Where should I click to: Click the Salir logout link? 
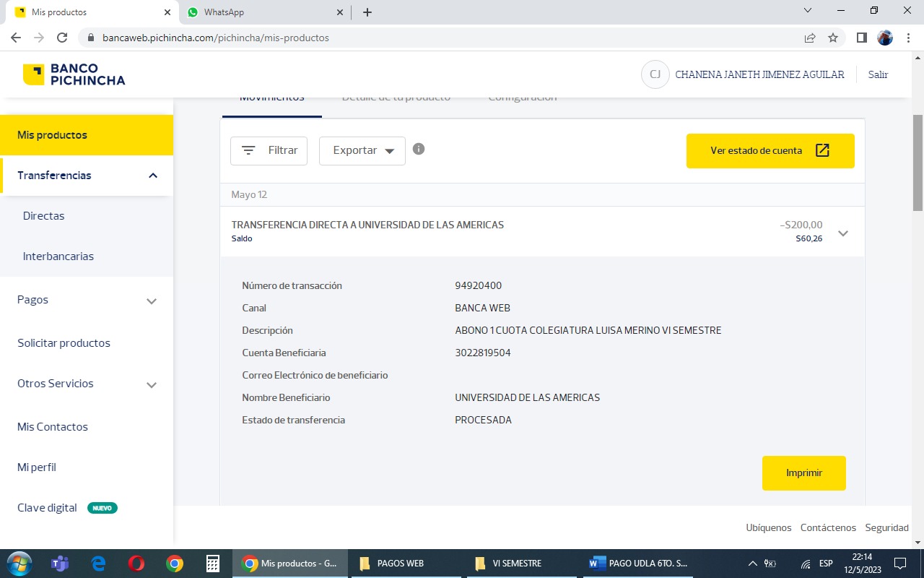coord(878,74)
